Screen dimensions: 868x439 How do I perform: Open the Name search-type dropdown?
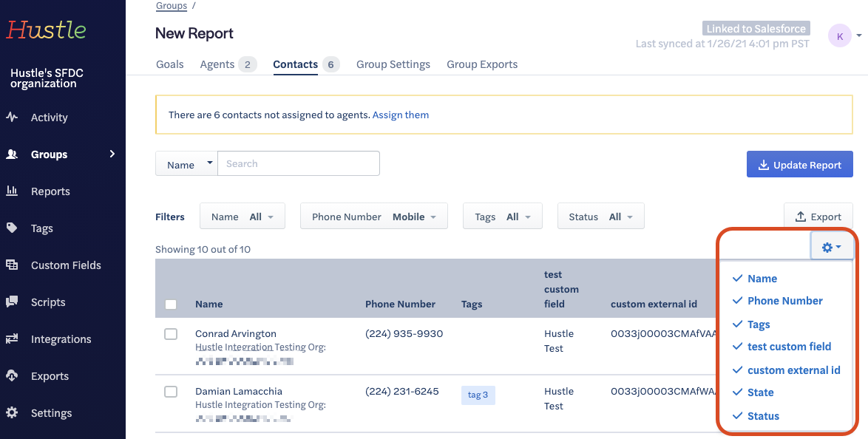[186, 164]
